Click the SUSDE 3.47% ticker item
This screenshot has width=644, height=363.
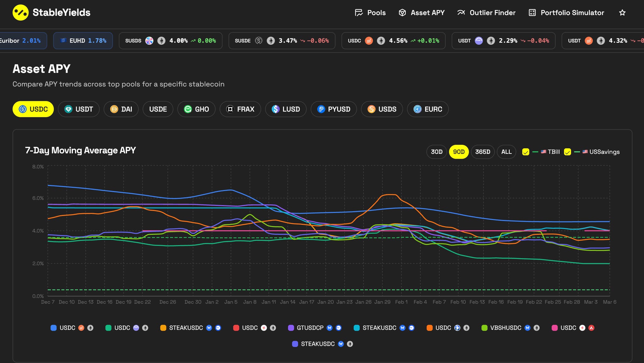282,41
